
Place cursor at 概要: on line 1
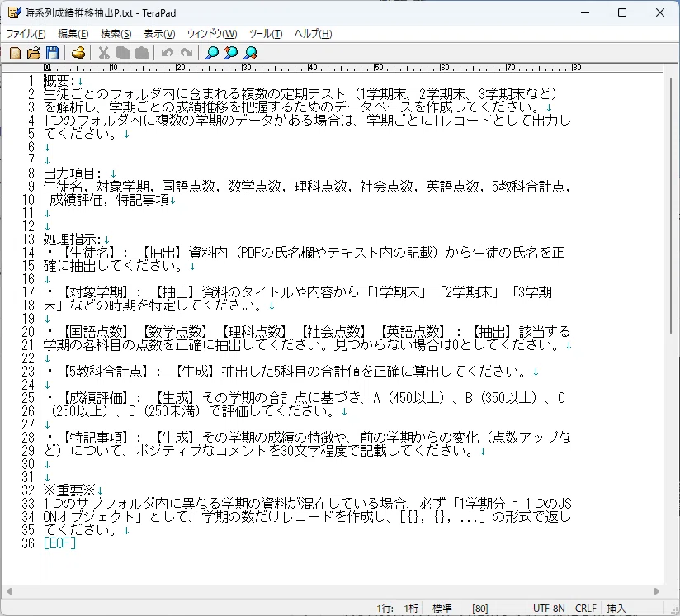tap(59, 81)
